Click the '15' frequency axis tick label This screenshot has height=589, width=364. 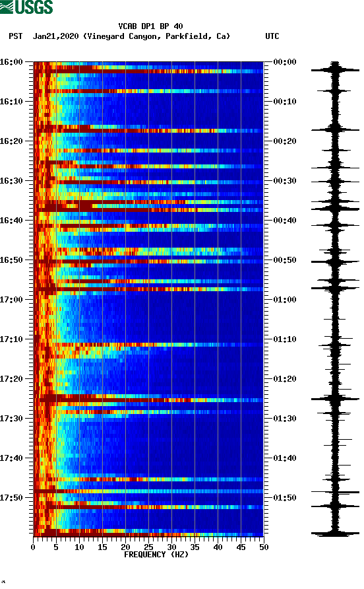(102, 547)
